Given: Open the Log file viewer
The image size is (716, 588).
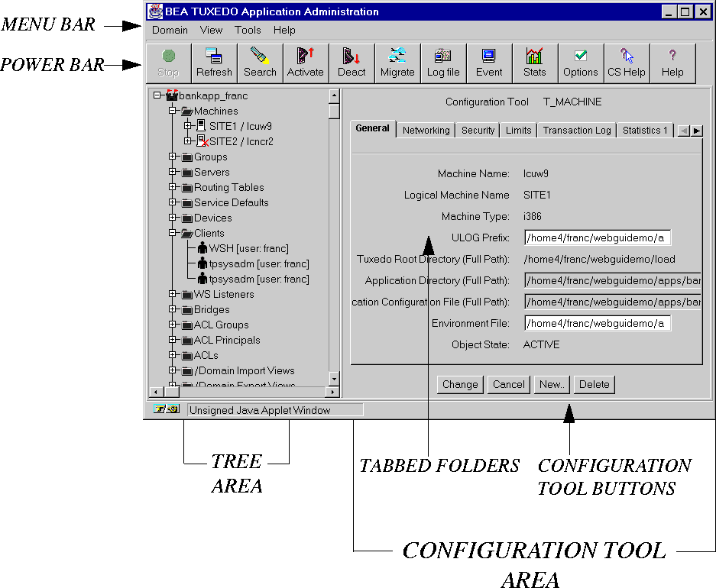Looking at the screenshot, I should point(443,63).
